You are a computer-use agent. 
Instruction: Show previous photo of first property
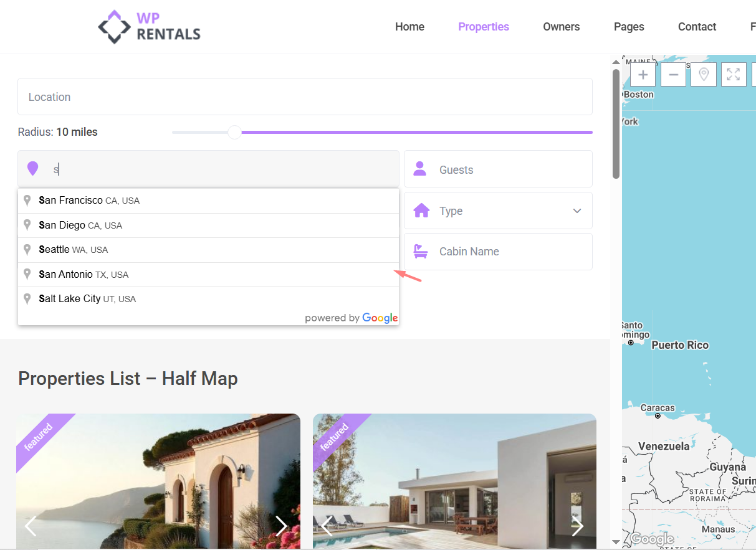click(31, 526)
